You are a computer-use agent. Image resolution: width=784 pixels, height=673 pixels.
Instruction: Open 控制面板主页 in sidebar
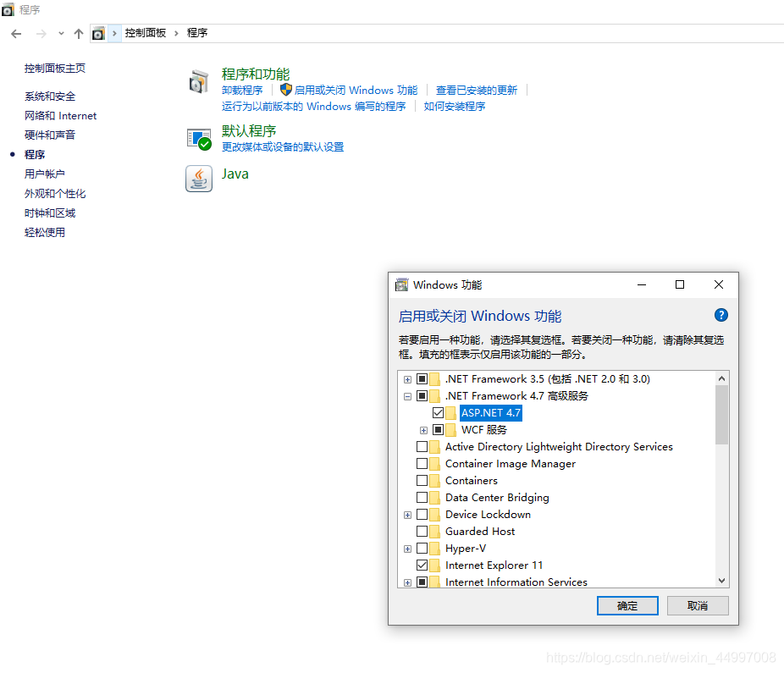55,69
